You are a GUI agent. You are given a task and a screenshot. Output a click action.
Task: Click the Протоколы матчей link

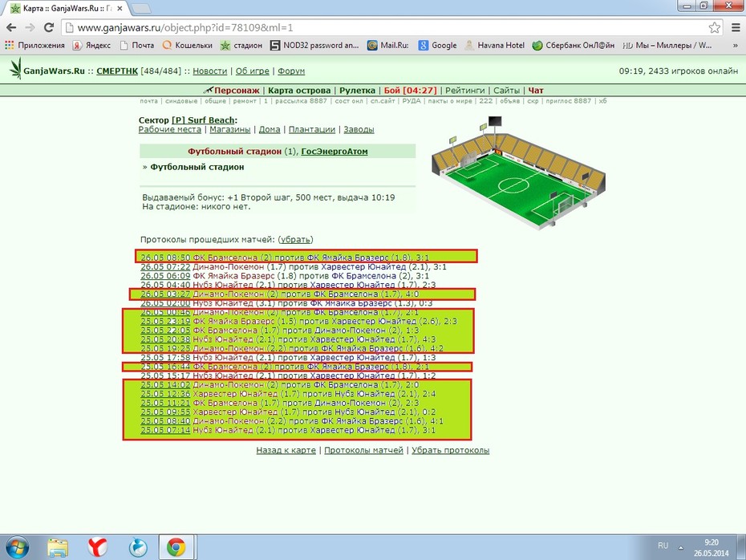pyautogui.click(x=363, y=450)
